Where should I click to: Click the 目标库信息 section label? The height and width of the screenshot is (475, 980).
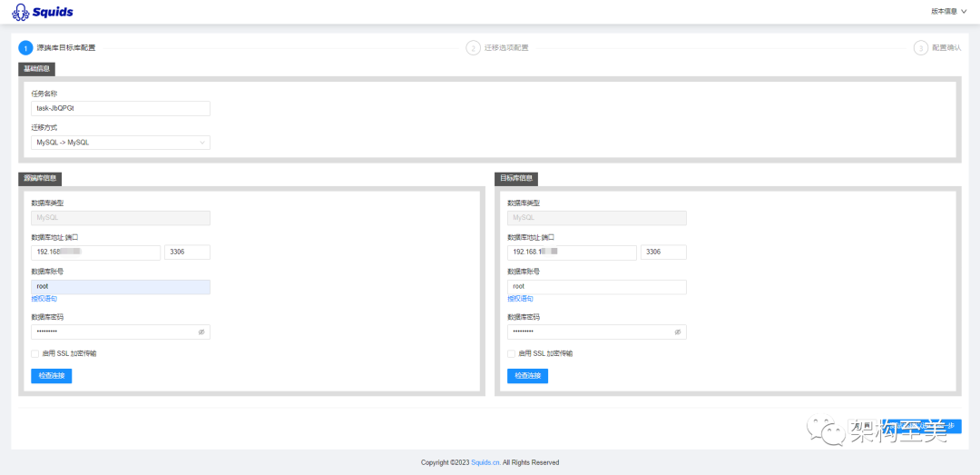[516, 178]
